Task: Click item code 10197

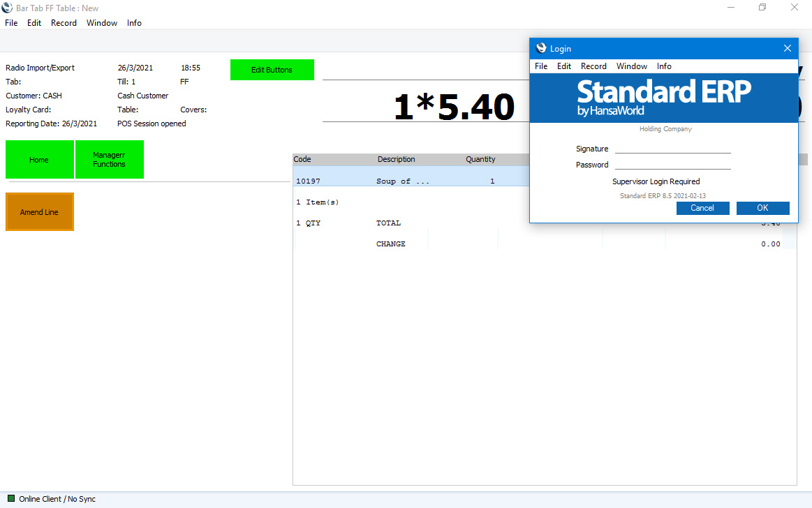Action: (308, 181)
